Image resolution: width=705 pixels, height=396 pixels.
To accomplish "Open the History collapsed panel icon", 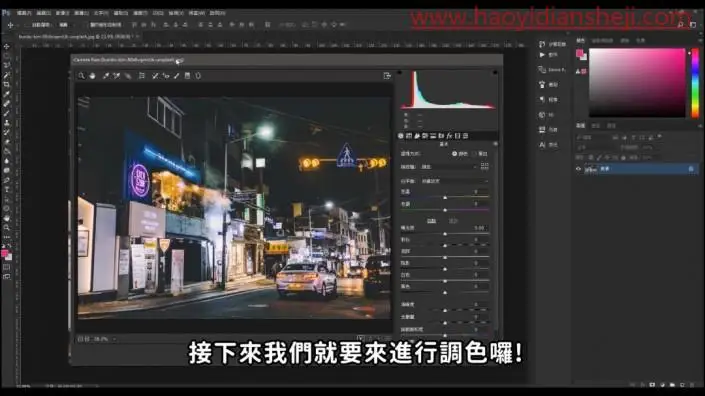I will pos(542,44).
